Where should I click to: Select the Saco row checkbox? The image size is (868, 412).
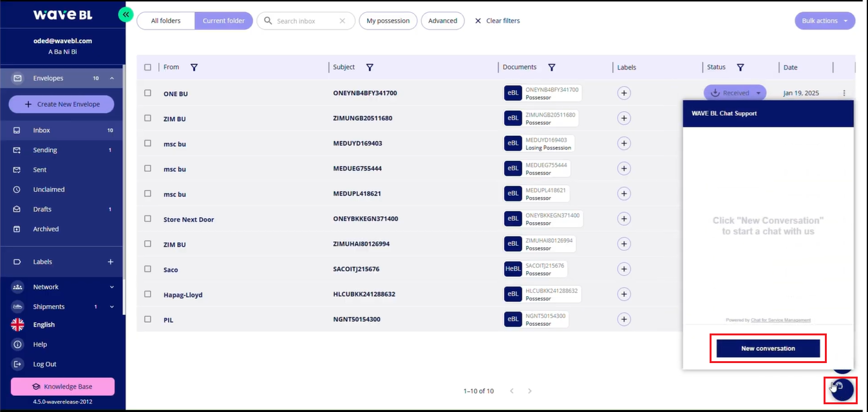(x=148, y=269)
